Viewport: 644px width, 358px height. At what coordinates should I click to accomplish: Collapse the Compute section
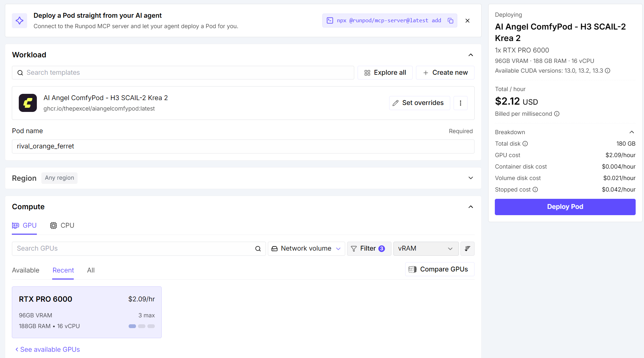click(x=470, y=207)
